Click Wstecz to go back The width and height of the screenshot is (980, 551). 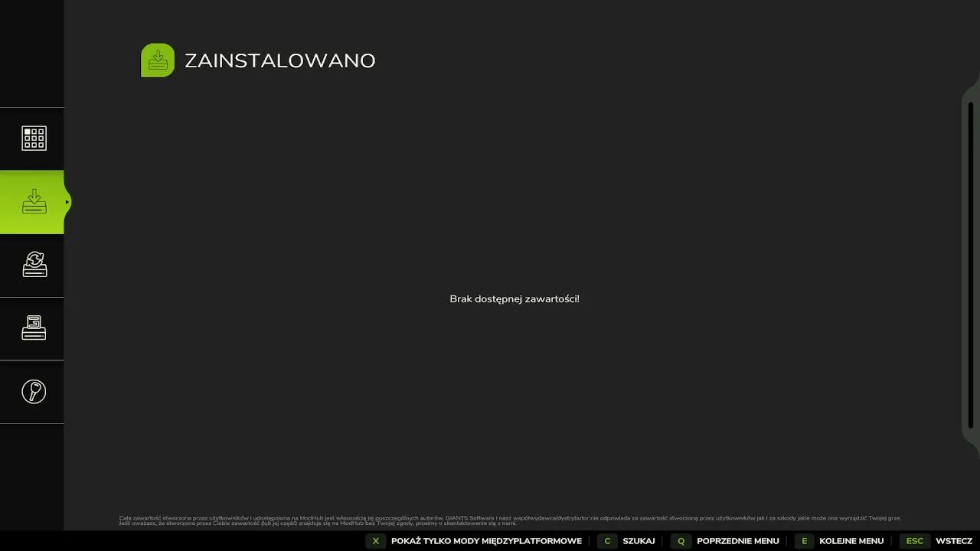954,541
